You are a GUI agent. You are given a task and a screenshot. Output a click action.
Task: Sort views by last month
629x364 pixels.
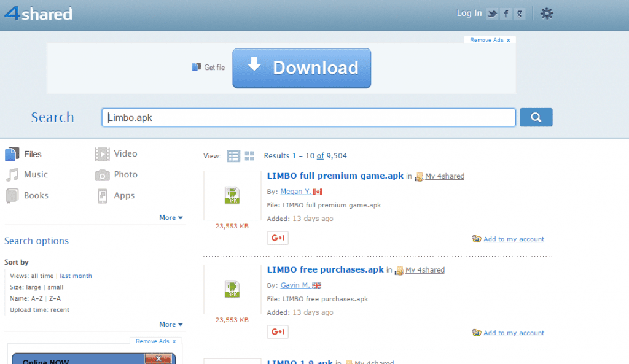coord(76,276)
